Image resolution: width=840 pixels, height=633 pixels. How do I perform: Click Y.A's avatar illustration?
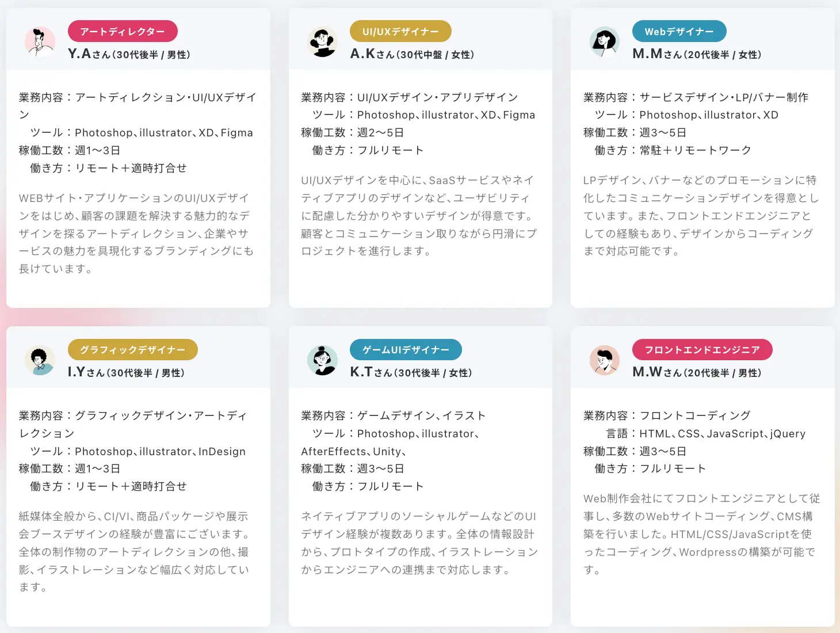(x=40, y=41)
